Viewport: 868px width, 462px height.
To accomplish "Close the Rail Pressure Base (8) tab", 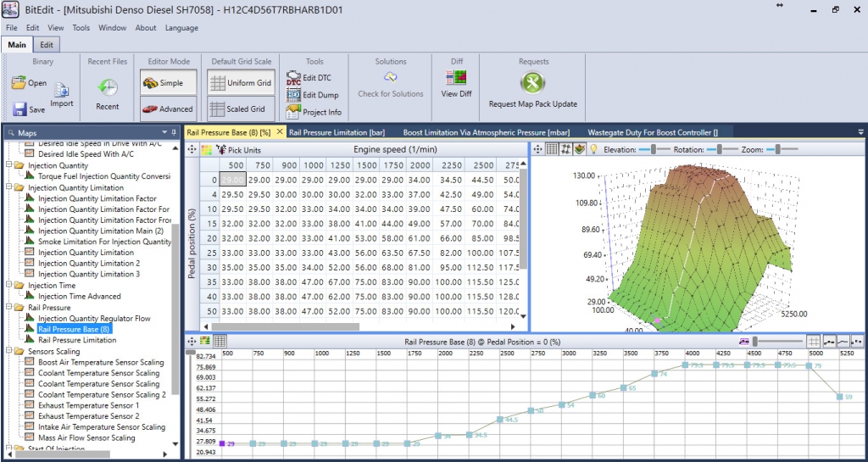I will (279, 131).
